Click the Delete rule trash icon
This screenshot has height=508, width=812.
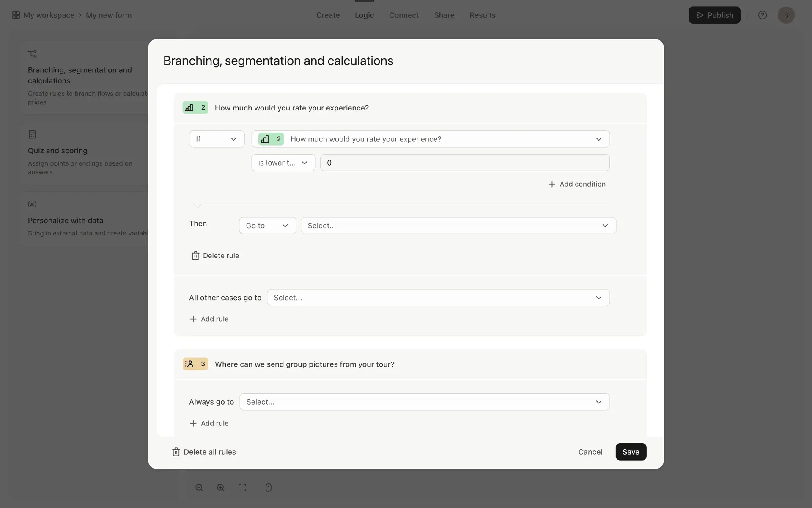[195, 256]
